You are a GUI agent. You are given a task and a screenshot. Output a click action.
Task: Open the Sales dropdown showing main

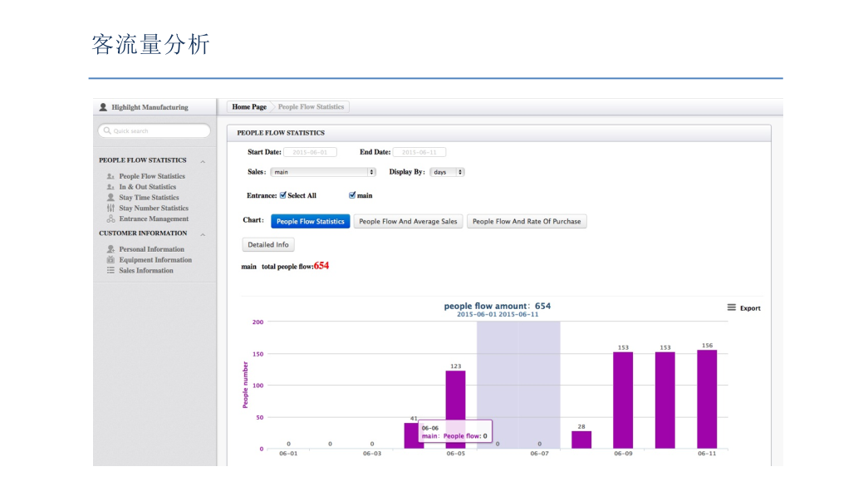point(323,172)
